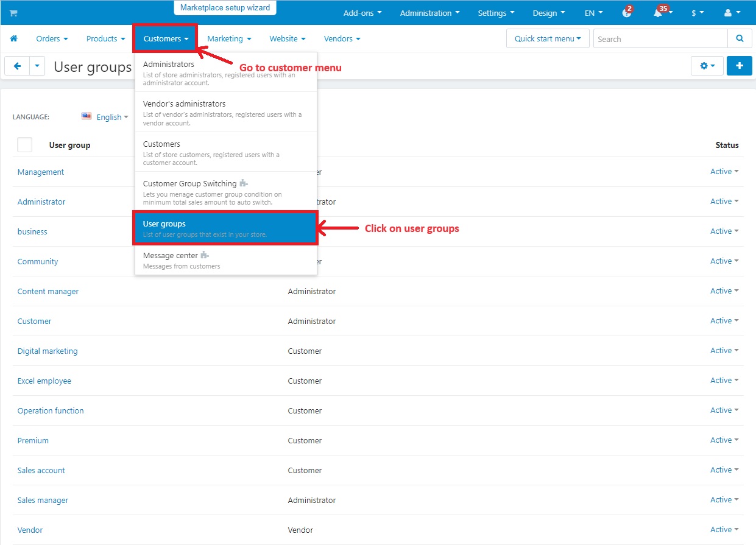756x545 pixels.
Task: Open the upgrade center icon with badge 2
Action: pos(626,13)
